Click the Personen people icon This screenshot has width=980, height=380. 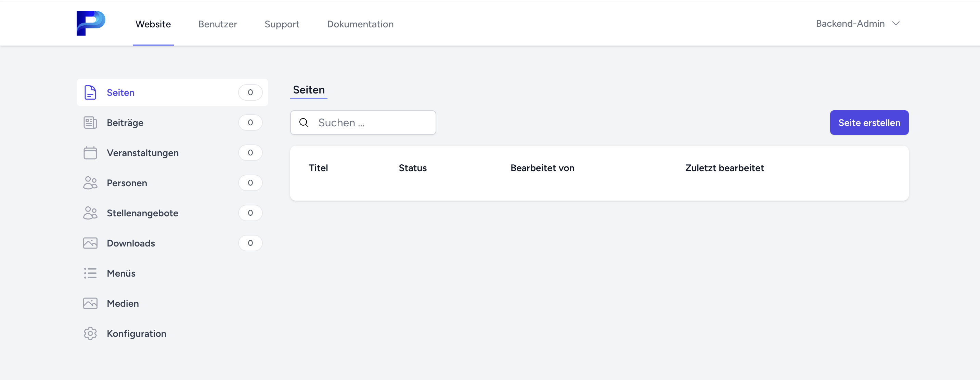(x=90, y=183)
